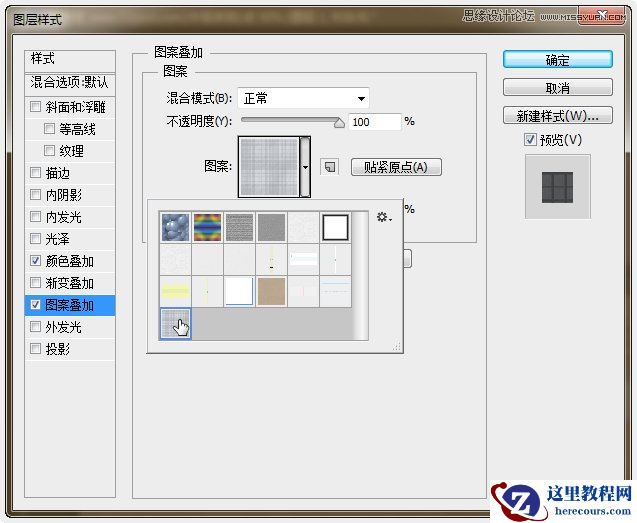Open the pattern picker gear menu
This screenshot has width=637, height=523.
[x=384, y=217]
